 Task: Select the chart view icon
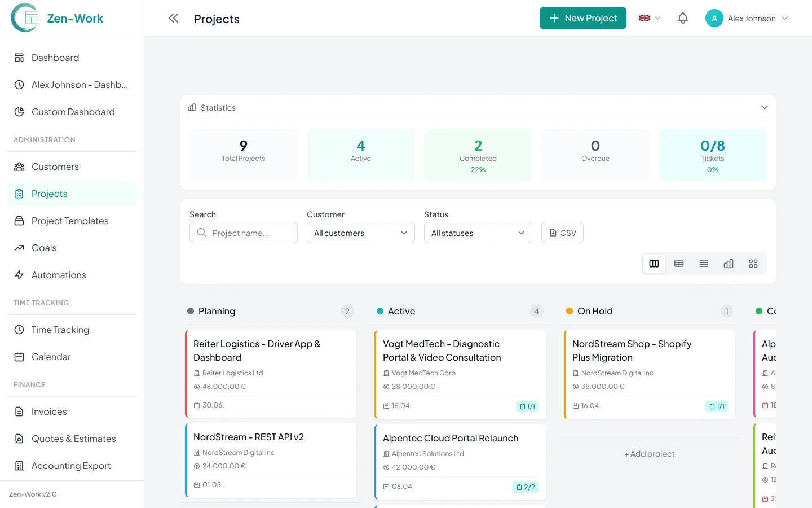click(x=728, y=263)
